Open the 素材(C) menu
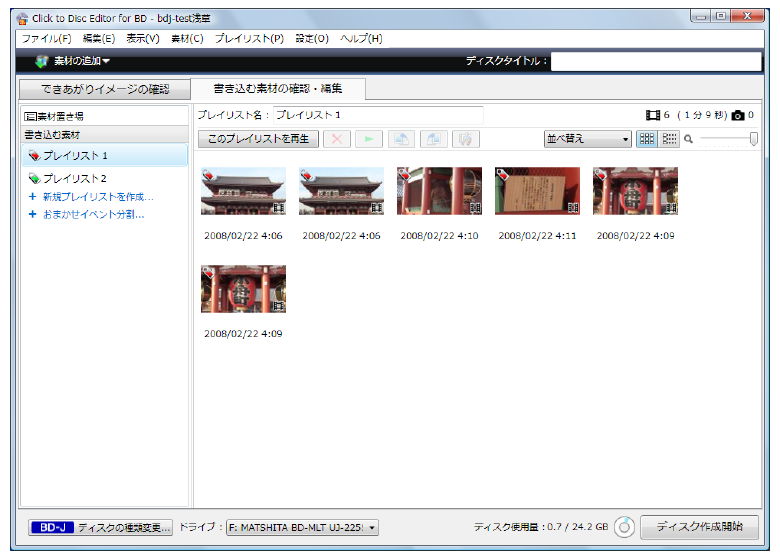Screen dimensions: 780x560 click(187, 38)
